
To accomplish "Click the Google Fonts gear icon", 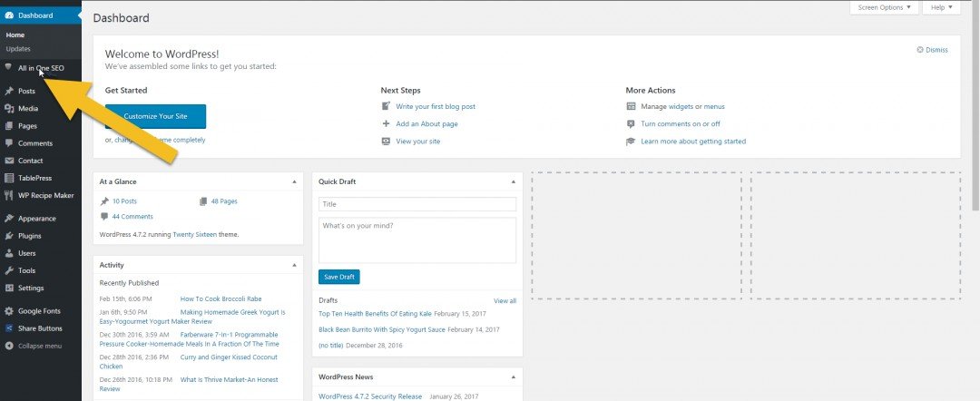I will pyautogui.click(x=9, y=311).
